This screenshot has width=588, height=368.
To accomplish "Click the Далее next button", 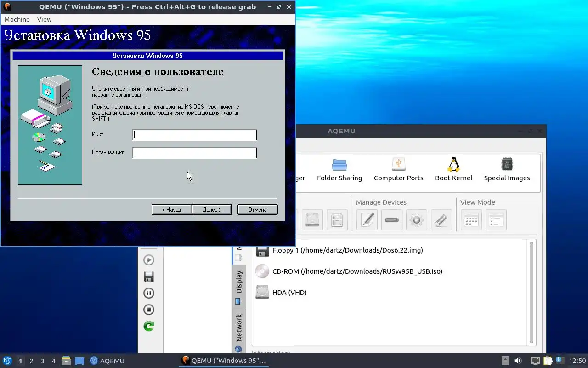I will (x=211, y=209).
